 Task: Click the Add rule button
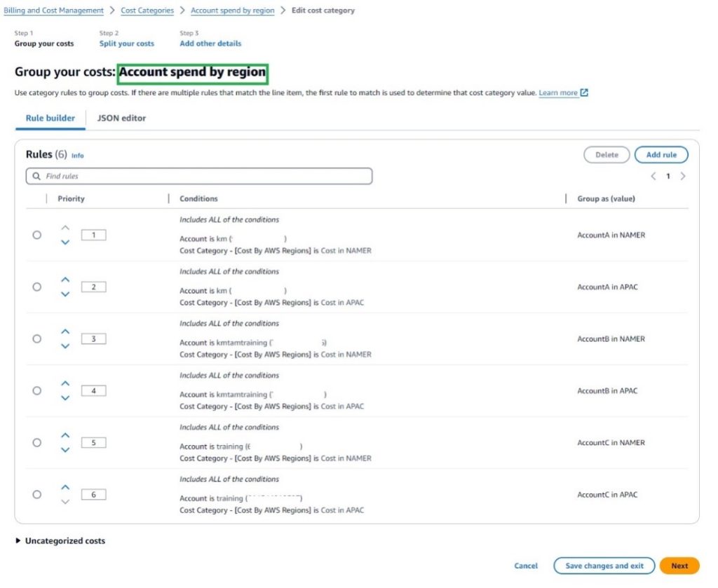coord(661,155)
